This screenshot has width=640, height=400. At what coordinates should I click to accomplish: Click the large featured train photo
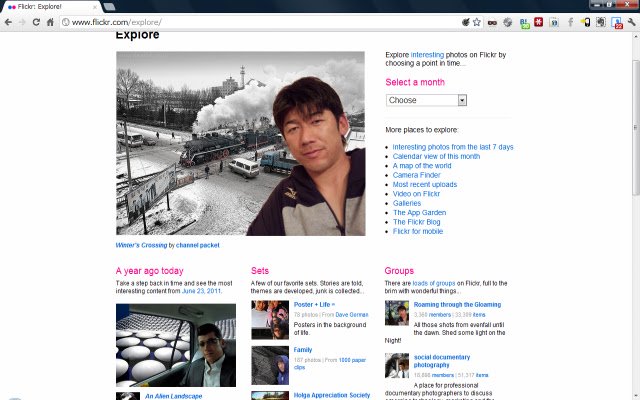pyautogui.click(x=241, y=143)
